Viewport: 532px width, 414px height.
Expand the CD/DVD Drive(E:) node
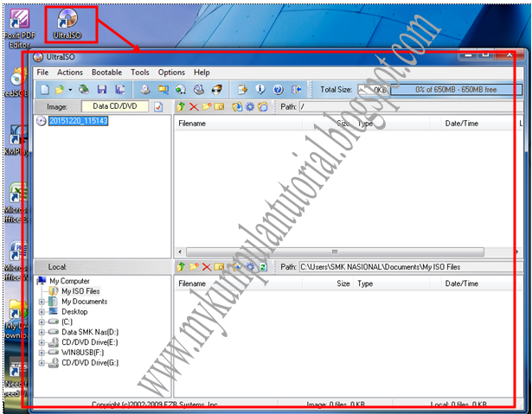click(42, 342)
